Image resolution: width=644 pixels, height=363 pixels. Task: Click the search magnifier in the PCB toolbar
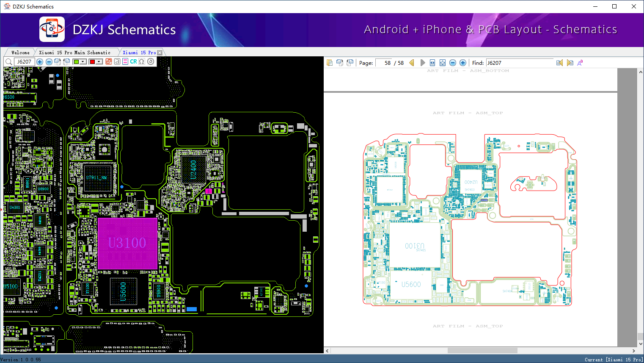(8, 62)
